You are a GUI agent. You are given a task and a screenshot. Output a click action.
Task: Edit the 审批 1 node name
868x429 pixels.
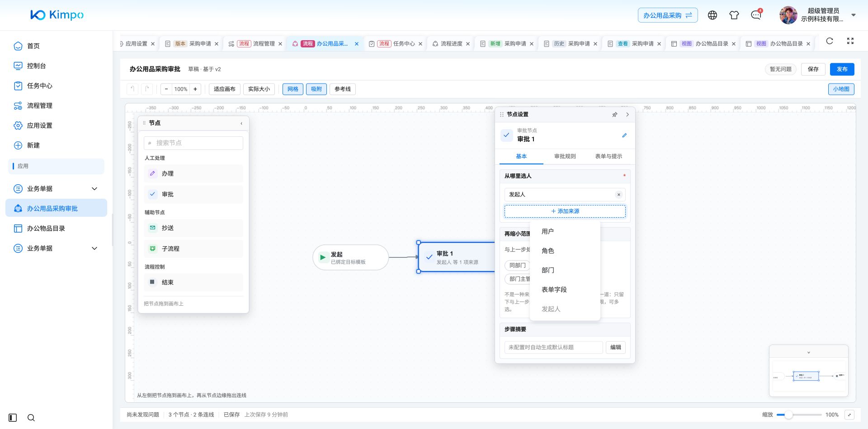click(624, 135)
